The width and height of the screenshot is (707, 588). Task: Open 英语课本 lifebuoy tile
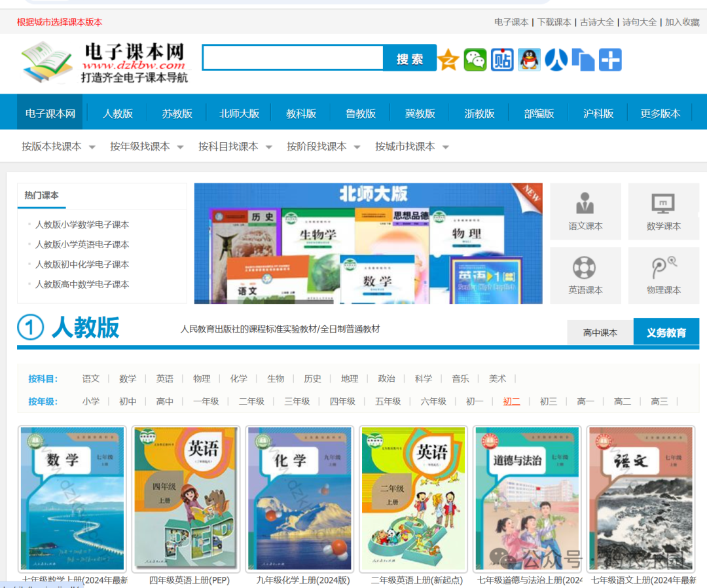point(585,275)
